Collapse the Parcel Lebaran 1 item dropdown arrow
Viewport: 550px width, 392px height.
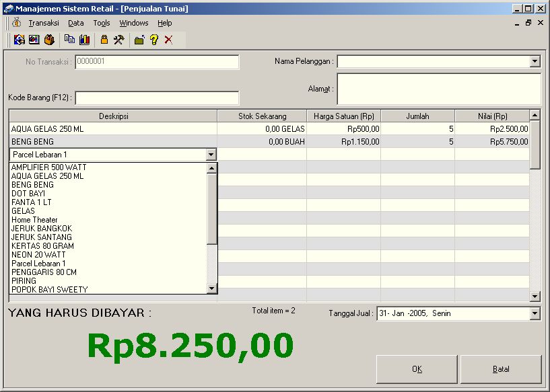click(211, 155)
